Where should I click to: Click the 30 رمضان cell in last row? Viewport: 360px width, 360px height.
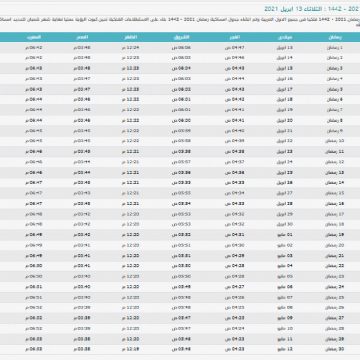tap(334, 349)
